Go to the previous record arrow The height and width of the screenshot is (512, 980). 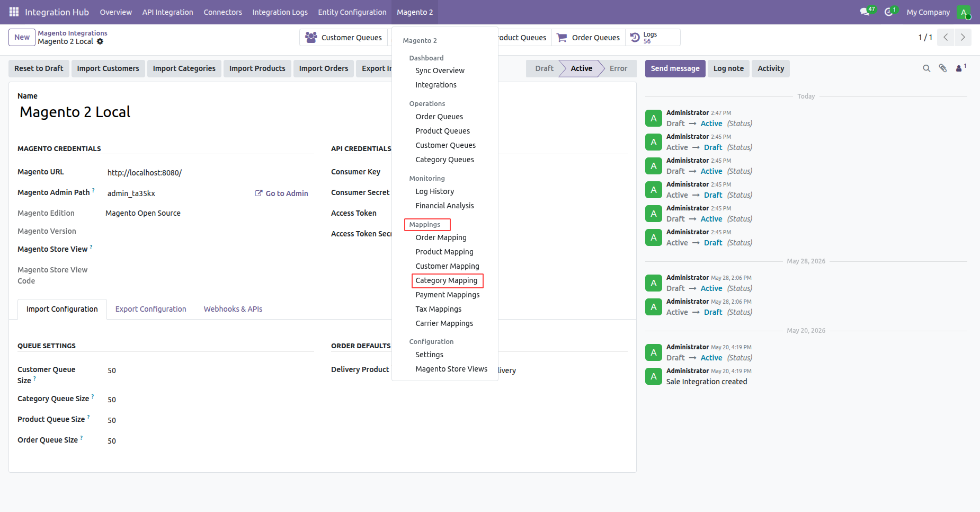[x=946, y=37]
